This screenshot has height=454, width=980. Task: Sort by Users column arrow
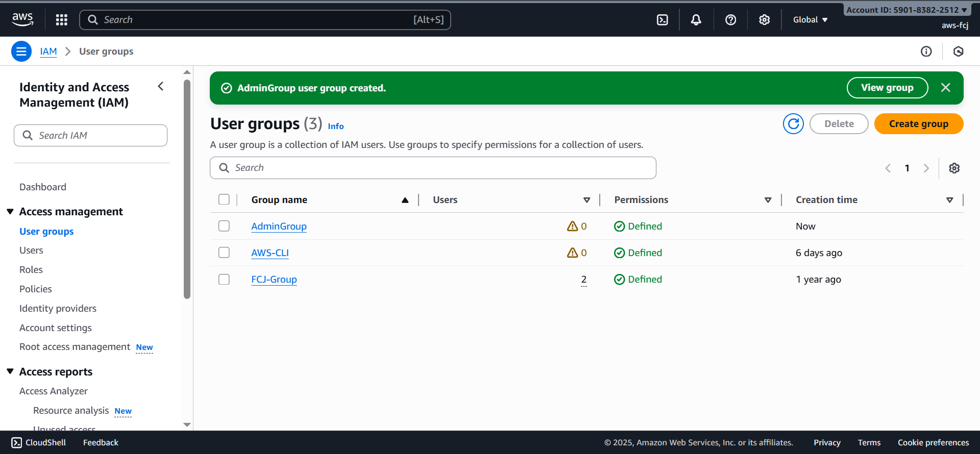586,200
